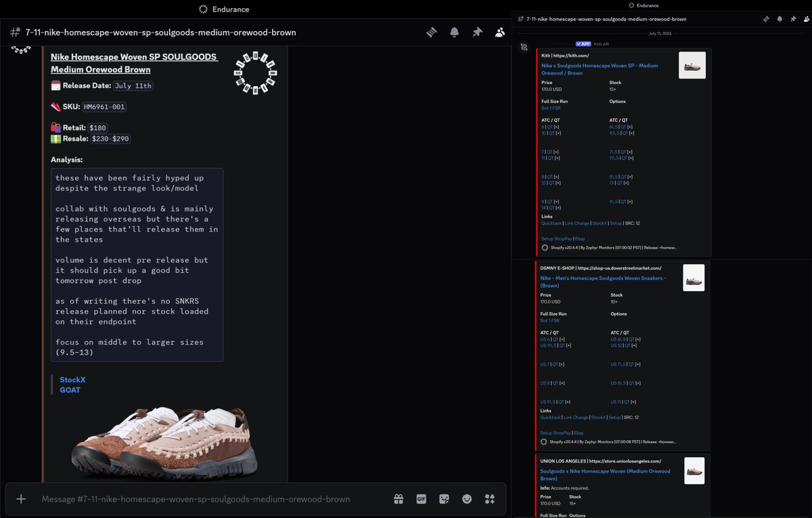Click Quicktask link in DSMNY embed
Screen dimensions: 812x518
pyautogui.click(x=550, y=417)
